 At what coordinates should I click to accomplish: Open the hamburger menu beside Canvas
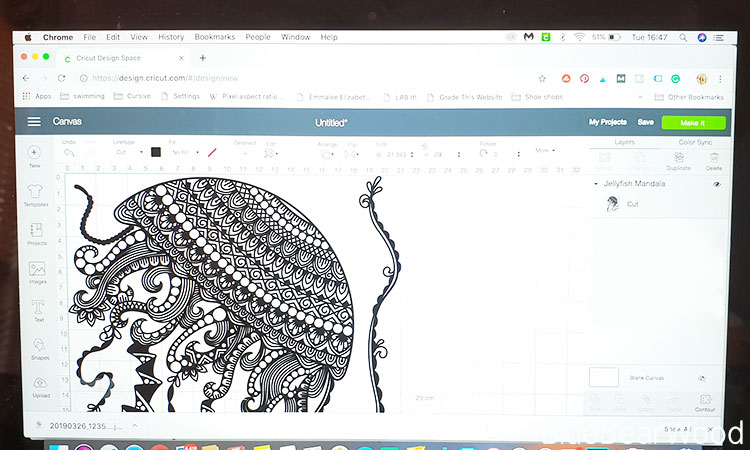tap(34, 121)
